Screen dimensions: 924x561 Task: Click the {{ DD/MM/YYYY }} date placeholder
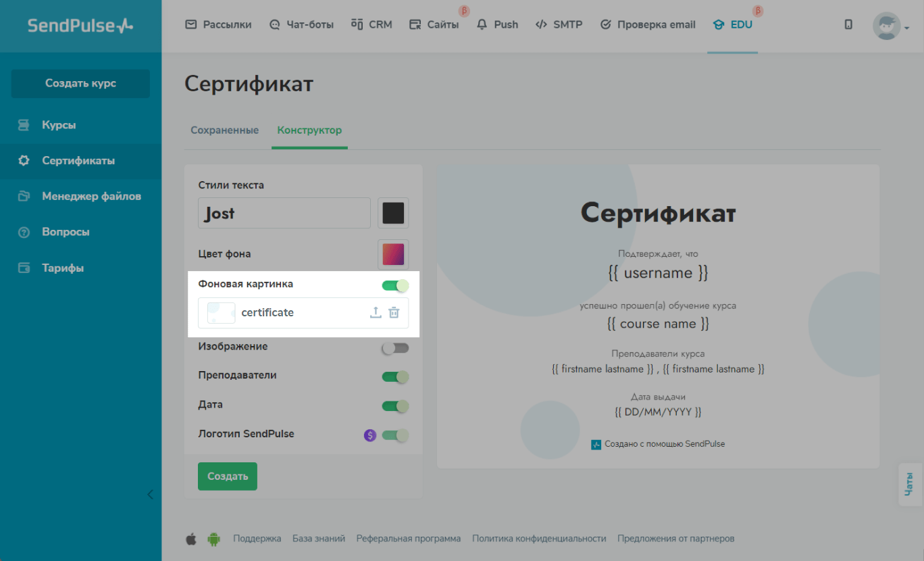pyautogui.click(x=658, y=412)
